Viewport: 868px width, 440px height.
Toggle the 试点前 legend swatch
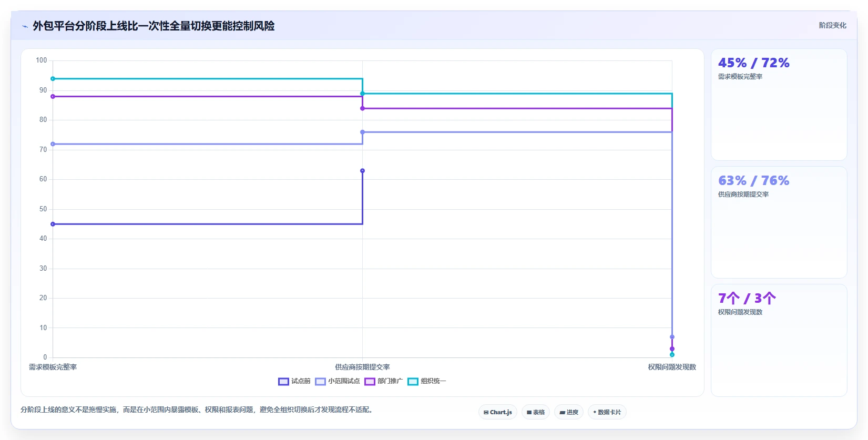point(283,382)
